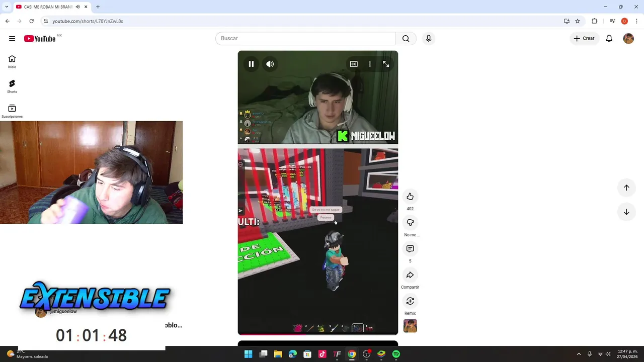This screenshot has width=644, height=362.
Task: Mute the Short's volume
Action: pos(270,64)
